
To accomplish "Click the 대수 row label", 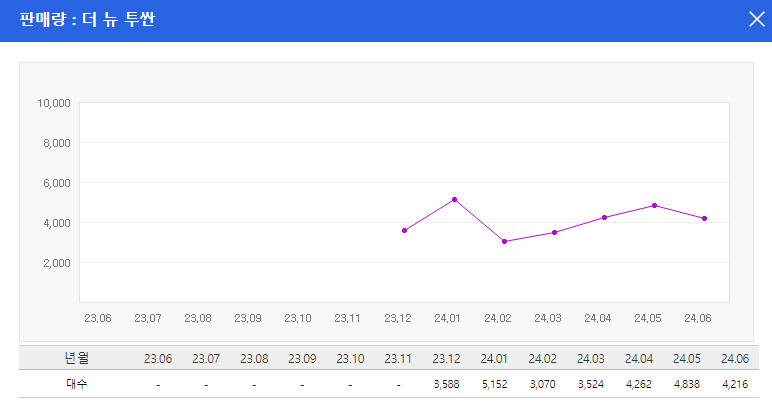I will click(x=77, y=384).
